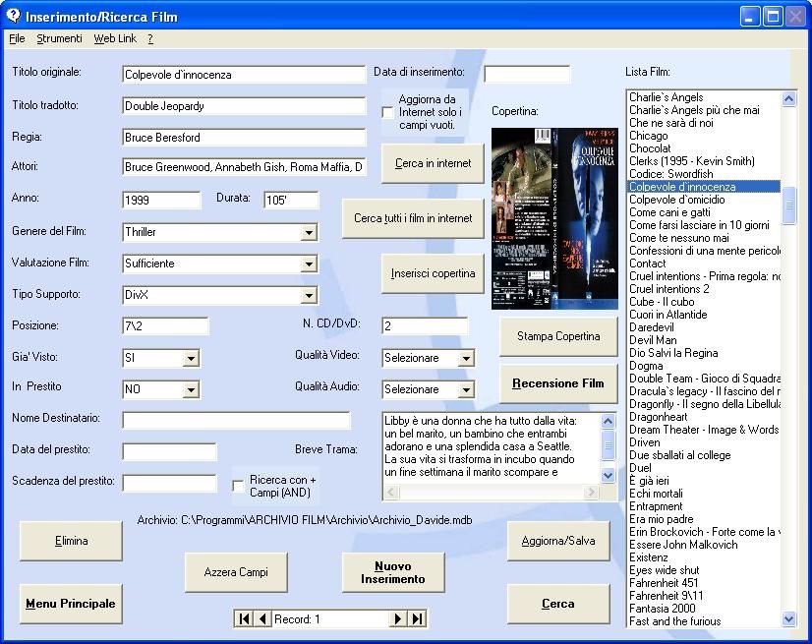The height and width of the screenshot is (644, 812).
Task: Click 'Elimina' delete button
Action: coord(71,541)
